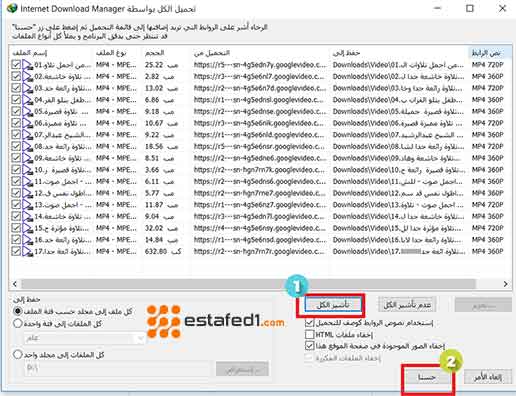Open the category dropdown showing عام
This screenshot has height=396, width=516.
(84, 339)
